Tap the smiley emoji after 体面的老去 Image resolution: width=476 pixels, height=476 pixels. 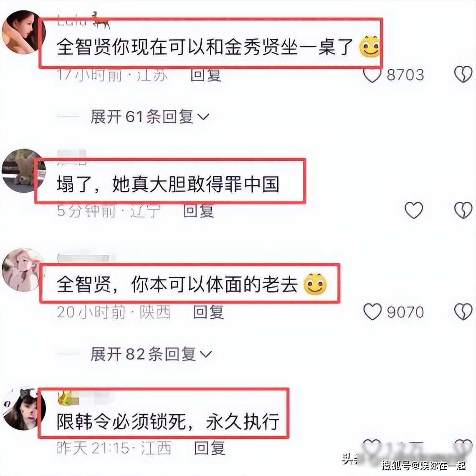[x=315, y=284]
